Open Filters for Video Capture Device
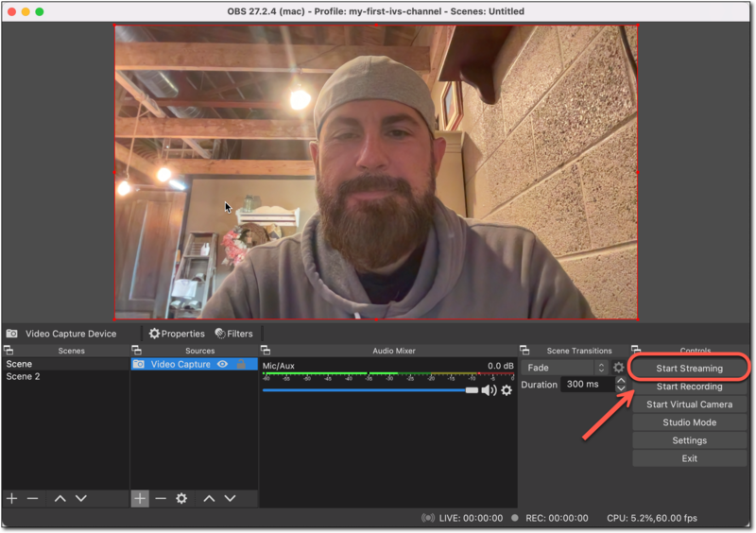 (x=233, y=334)
